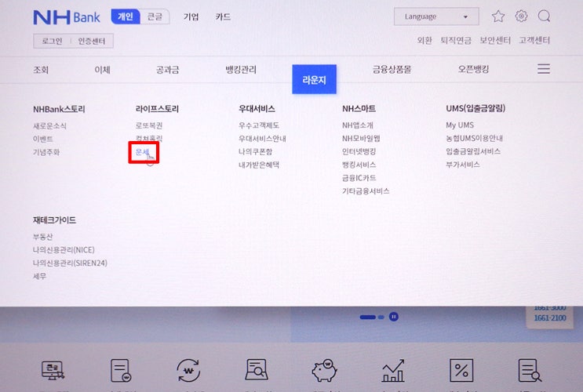Image resolution: width=583 pixels, height=392 pixels.
Task: Click the computer monitor shortcut icon
Action: (53, 371)
